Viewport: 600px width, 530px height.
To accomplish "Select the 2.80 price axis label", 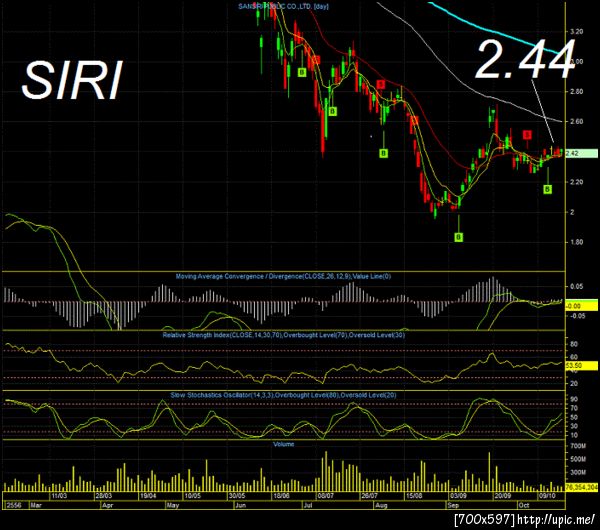I will (576, 91).
